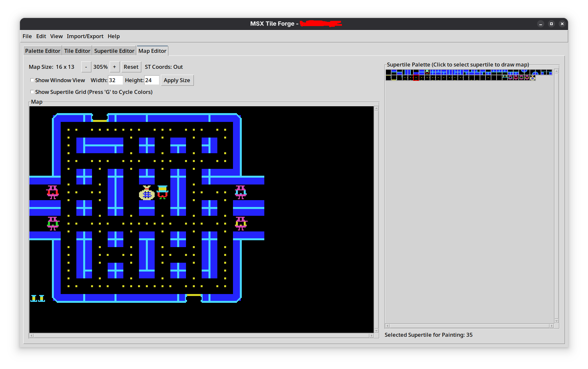Click the 305% zoom level text

click(x=101, y=67)
